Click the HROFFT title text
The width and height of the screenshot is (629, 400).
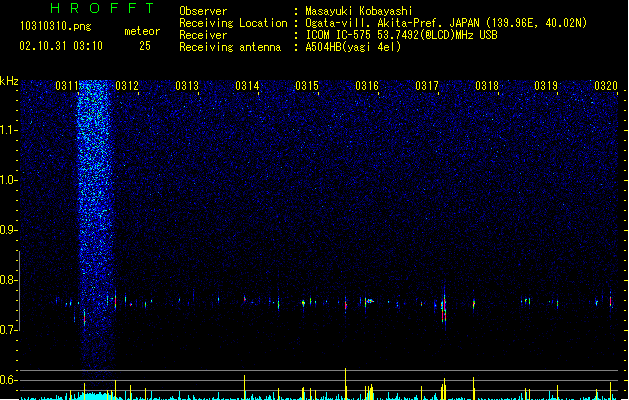[x=102, y=8]
